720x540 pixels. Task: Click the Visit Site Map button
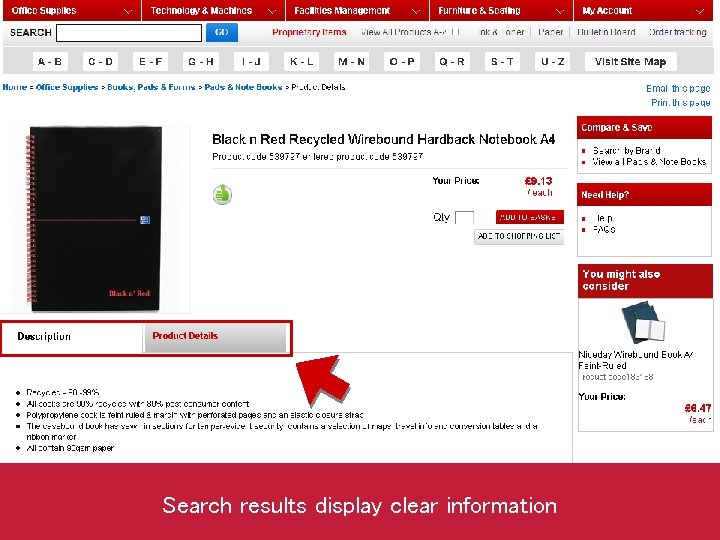click(x=630, y=62)
